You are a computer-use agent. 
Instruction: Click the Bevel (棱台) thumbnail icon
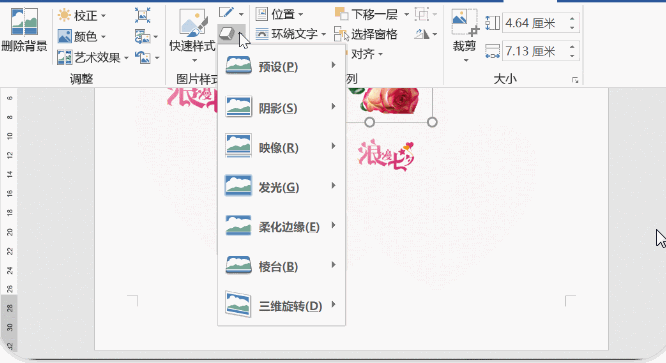coord(238,265)
